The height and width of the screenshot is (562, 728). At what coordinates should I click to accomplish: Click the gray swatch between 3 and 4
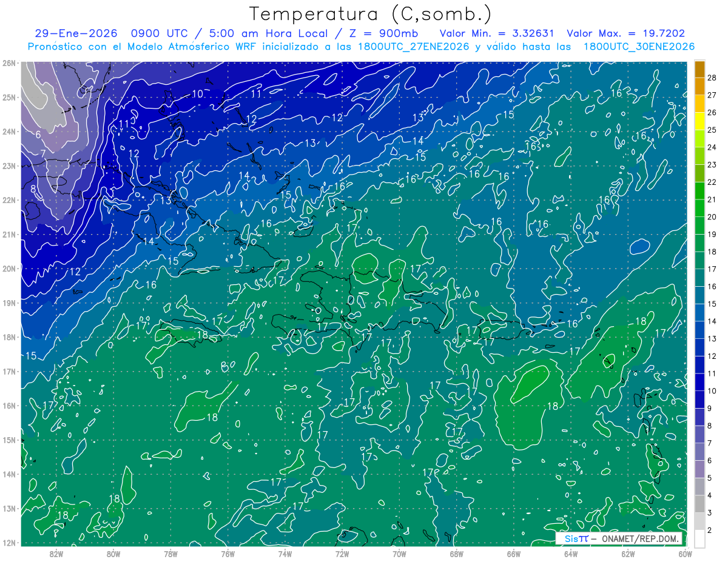699,504
